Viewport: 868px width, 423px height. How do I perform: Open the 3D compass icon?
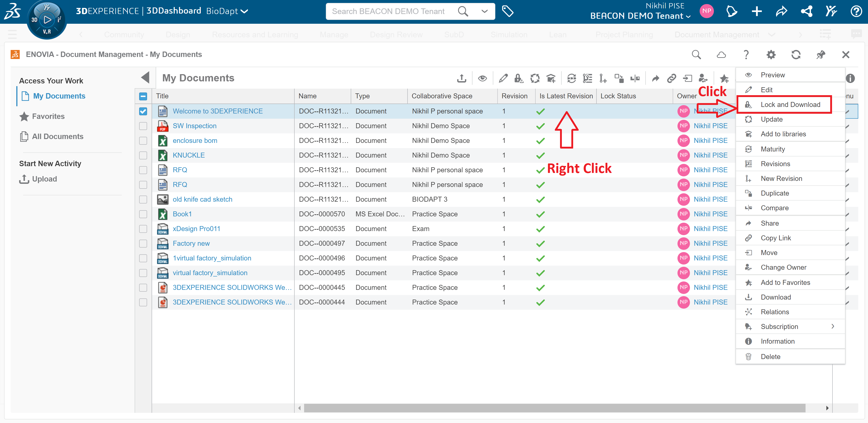47,20
